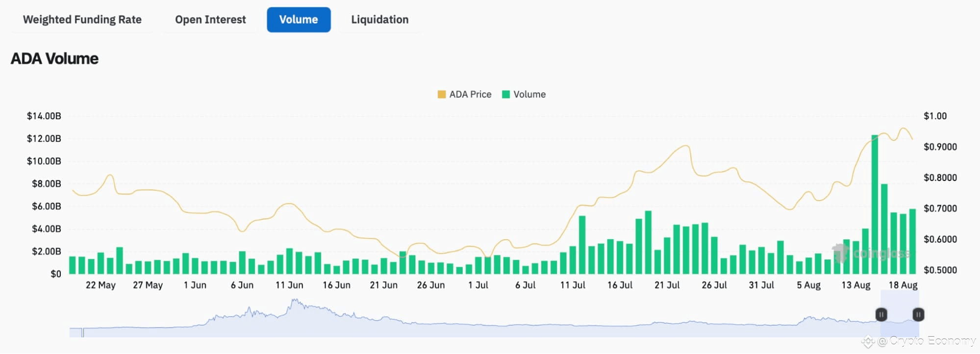Click the highlighted range selection window
This screenshot has width=980, height=354.
[900, 314]
